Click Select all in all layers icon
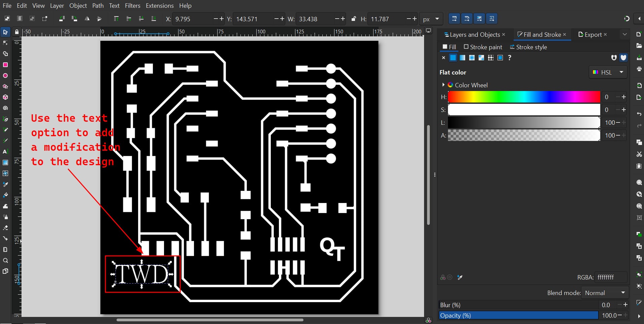 point(20,19)
